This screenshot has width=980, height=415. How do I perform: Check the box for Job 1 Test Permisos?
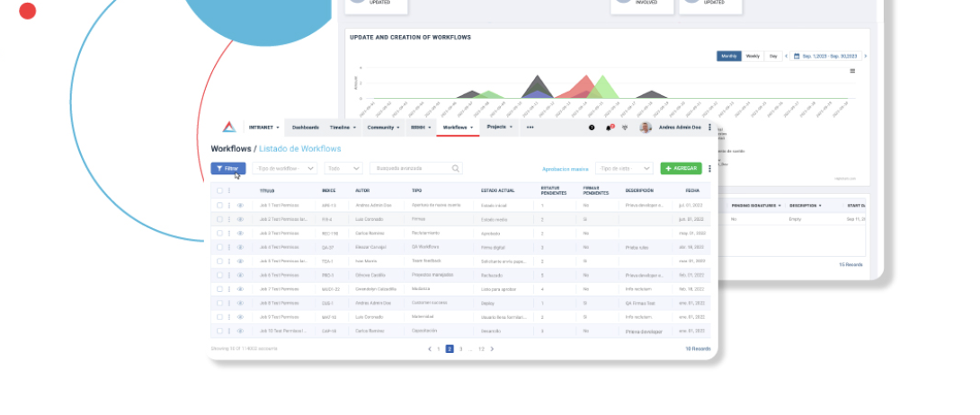pos(219,206)
